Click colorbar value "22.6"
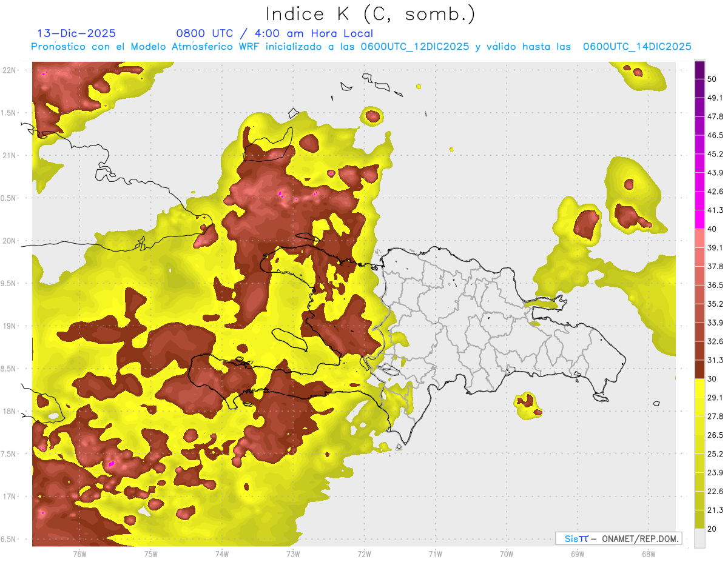Screen dimensions: 728x562 click(x=715, y=492)
